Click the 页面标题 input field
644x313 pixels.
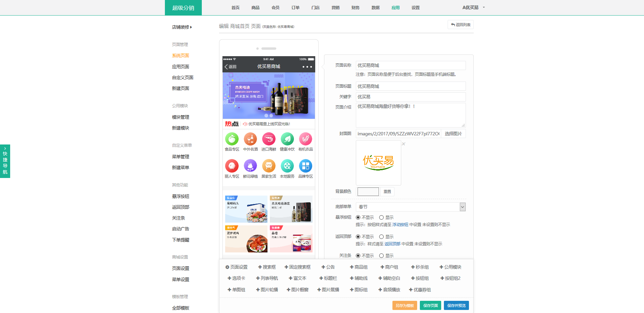click(x=410, y=86)
